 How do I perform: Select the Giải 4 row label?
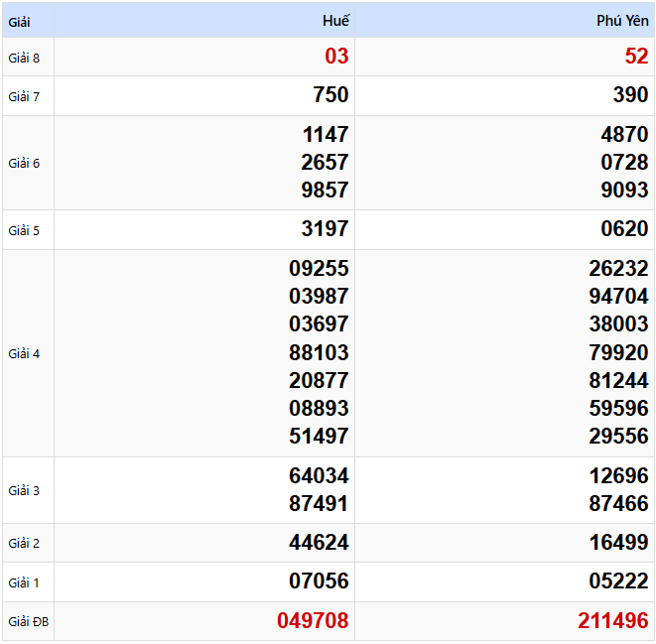(24, 354)
